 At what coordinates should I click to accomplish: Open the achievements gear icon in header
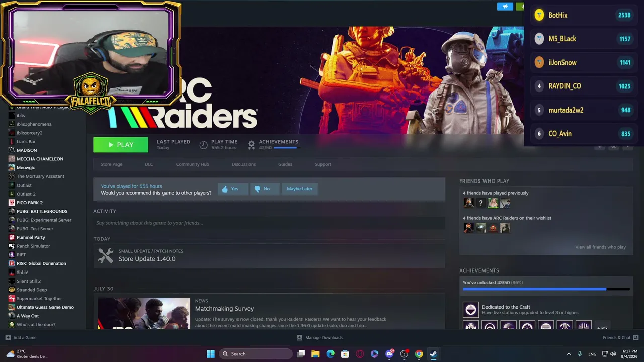[x=251, y=145]
